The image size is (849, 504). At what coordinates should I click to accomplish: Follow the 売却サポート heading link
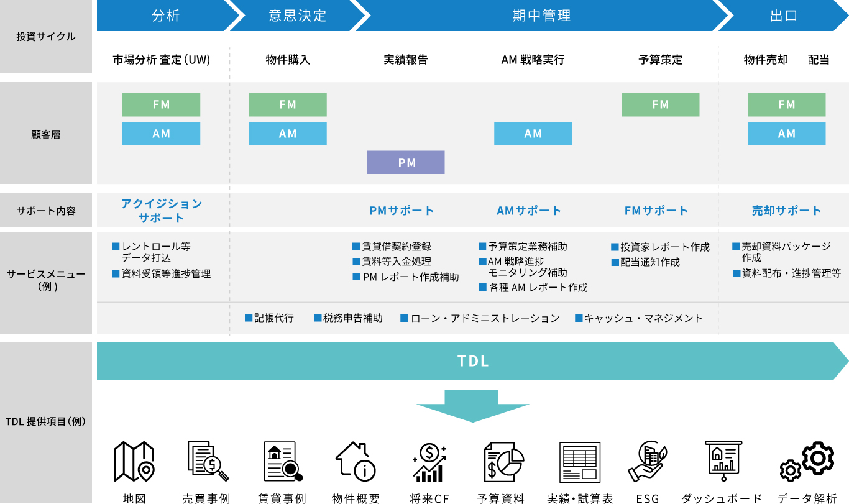(x=786, y=211)
